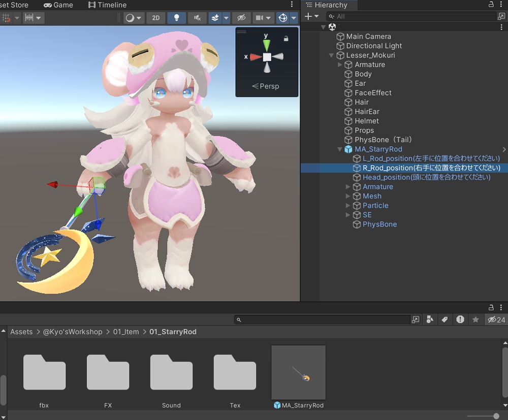Screen dimensions: 508x420
Task: Expand the SE object
Action: click(347, 215)
